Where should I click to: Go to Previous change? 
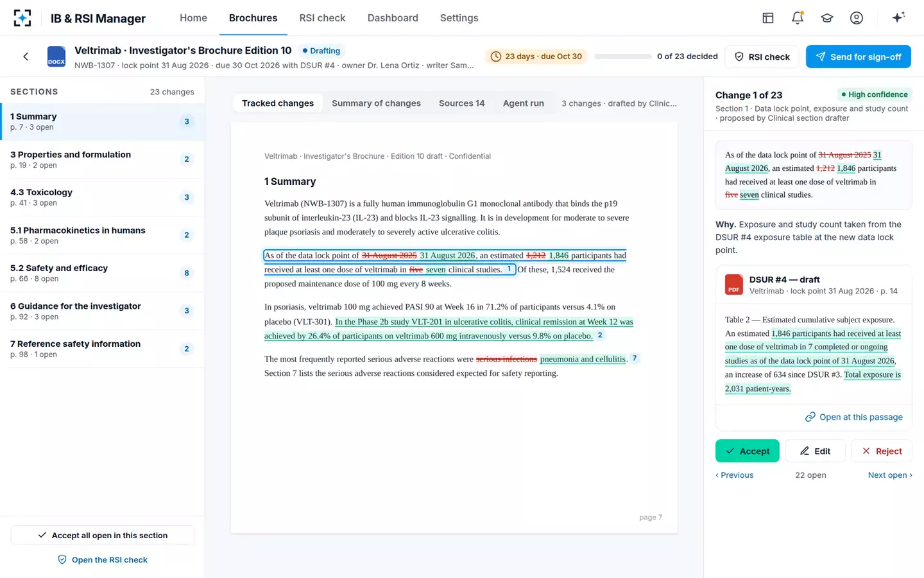click(x=735, y=475)
